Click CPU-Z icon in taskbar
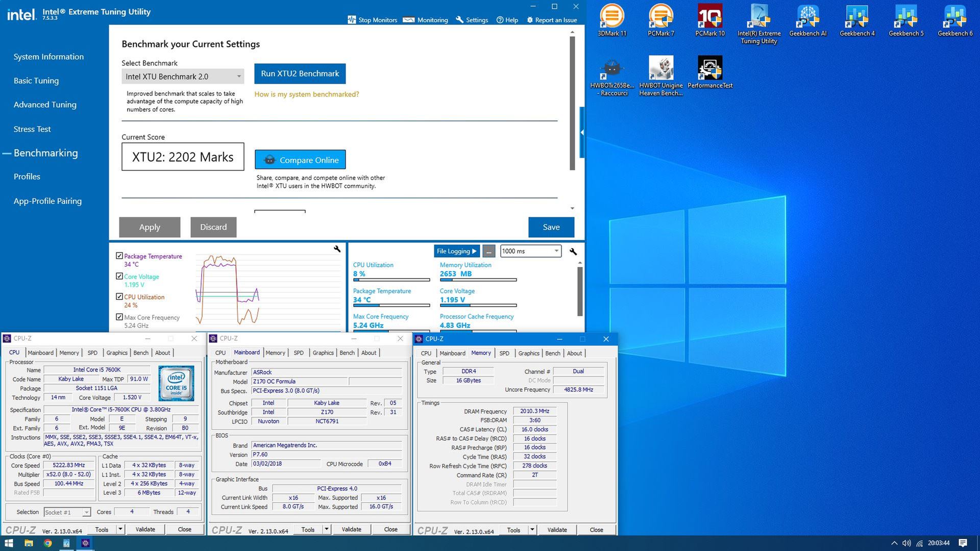 tap(85, 543)
